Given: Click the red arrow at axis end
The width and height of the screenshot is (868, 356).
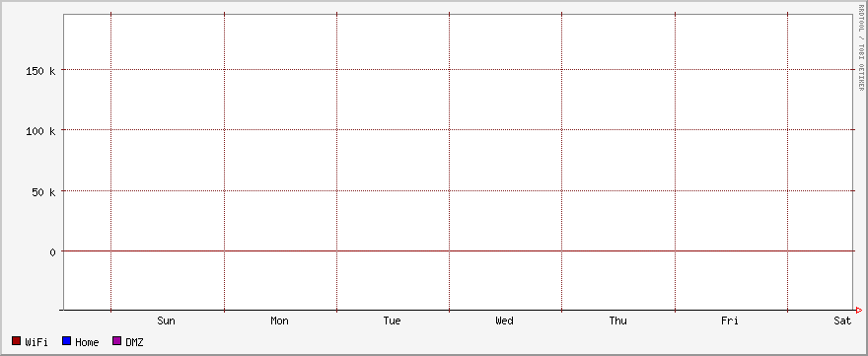Looking at the screenshot, I should tap(858, 310).
